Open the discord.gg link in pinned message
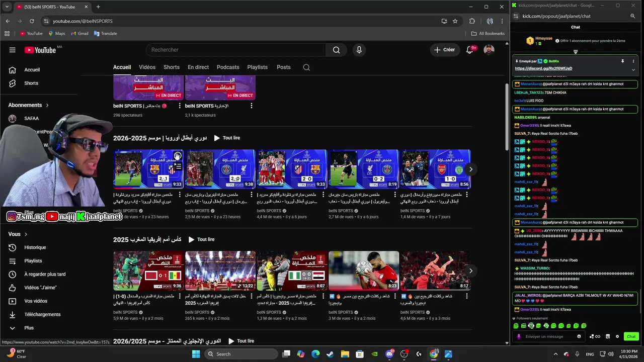Image resolution: width=644 pixels, height=362 pixels. tap(543, 68)
